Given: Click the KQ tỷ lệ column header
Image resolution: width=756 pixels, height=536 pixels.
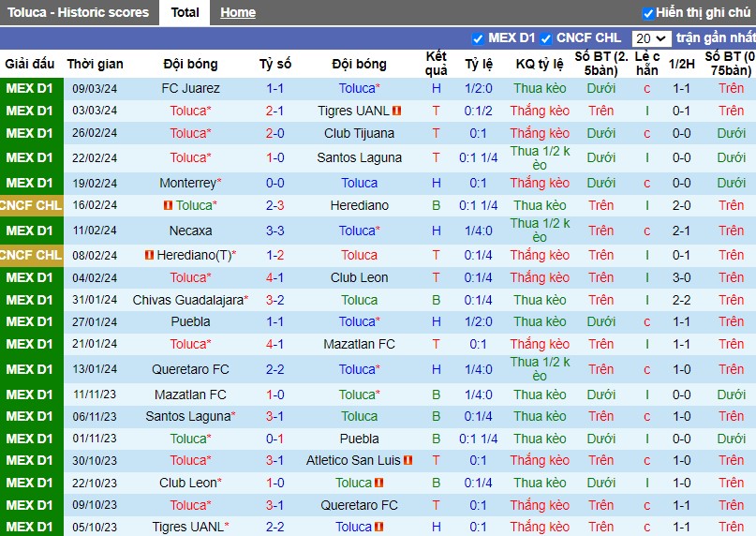Looking at the screenshot, I should [x=540, y=64].
